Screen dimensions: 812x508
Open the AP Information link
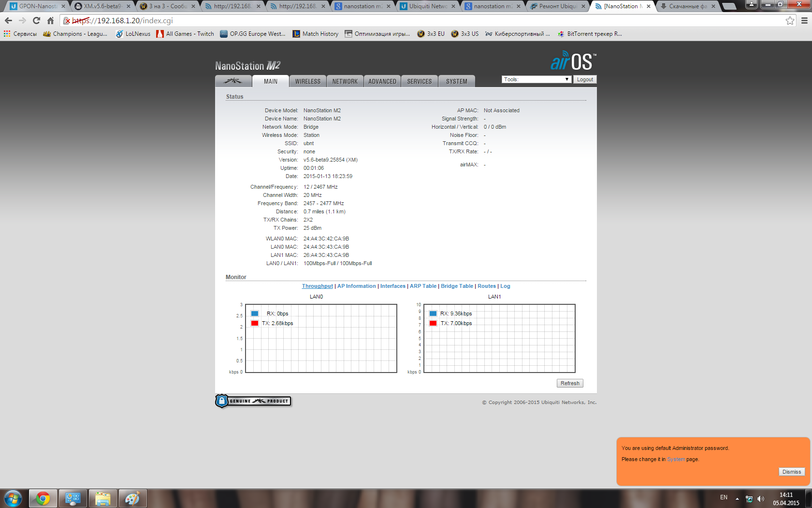tap(356, 286)
